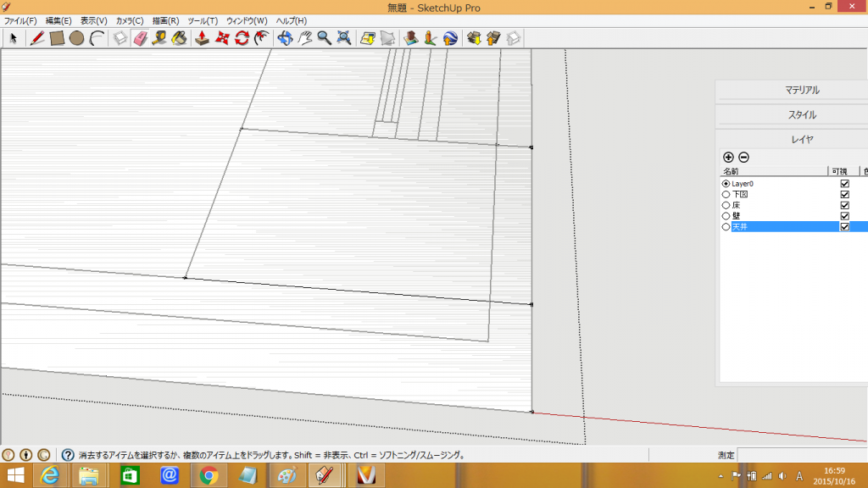
Task: Set 床 as the active layer
Action: point(726,206)
